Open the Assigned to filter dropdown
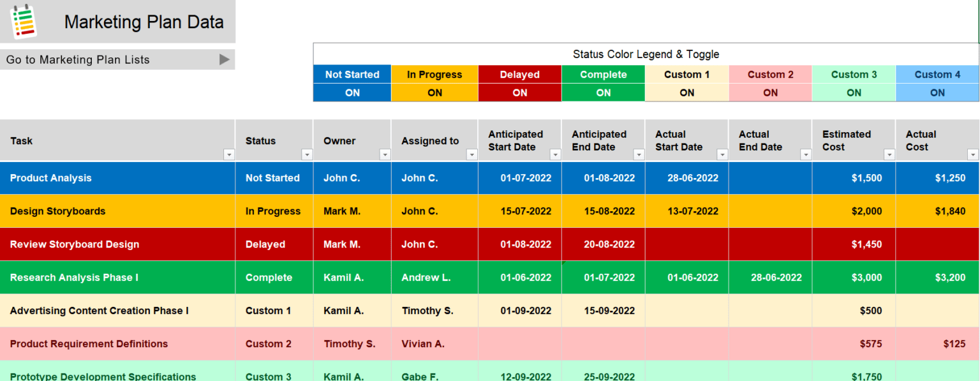Viewport: 980px width, 381px height. click(x=471, y=154)
